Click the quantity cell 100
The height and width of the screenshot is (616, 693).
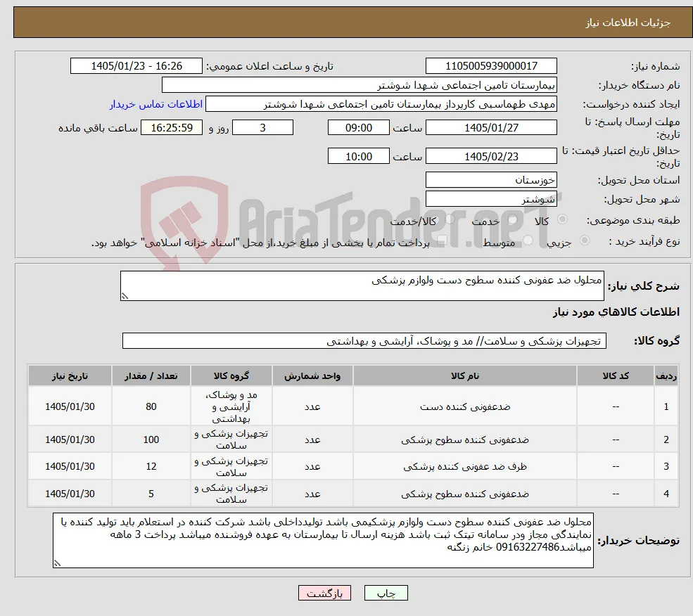(151, 439)
